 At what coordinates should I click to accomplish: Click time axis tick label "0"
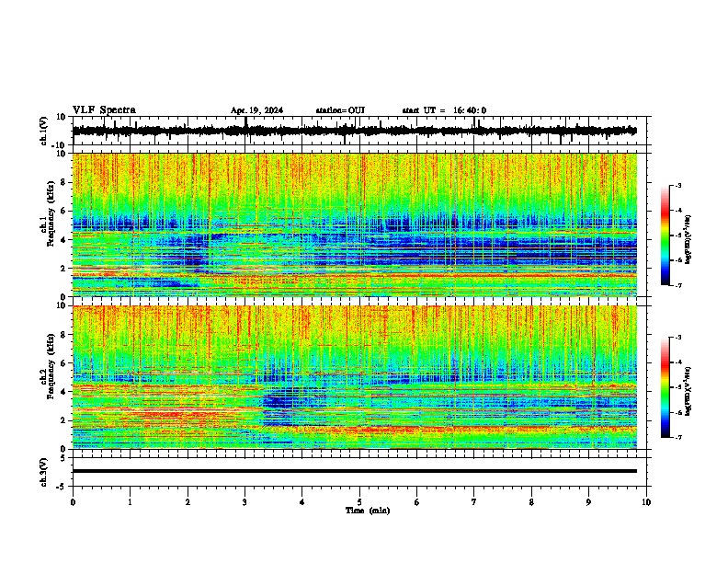point(73,502)
